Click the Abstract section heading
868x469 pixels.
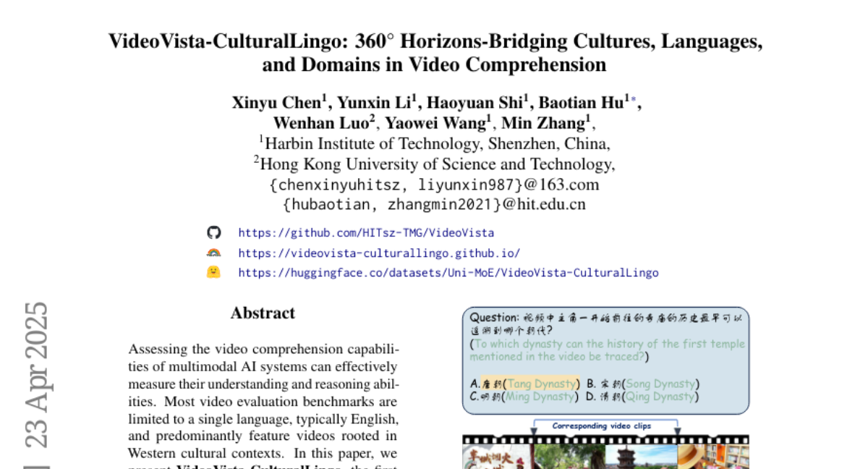click(262, 313)
